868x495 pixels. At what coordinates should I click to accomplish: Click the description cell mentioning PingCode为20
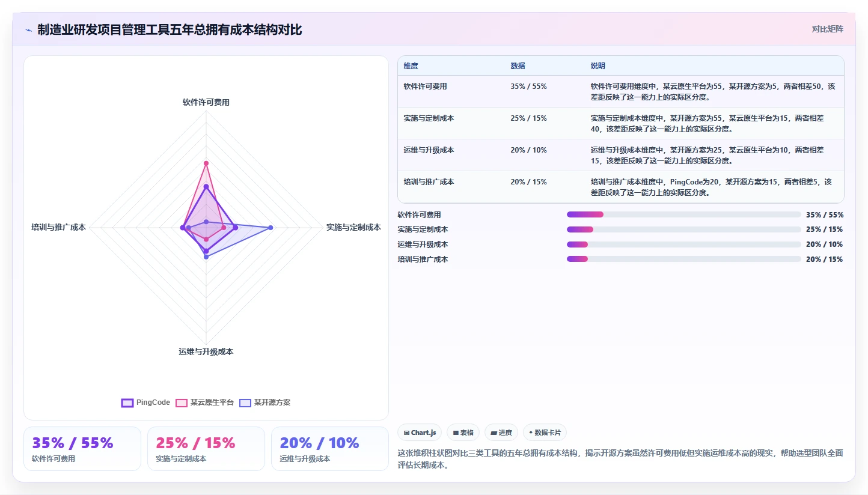click(713, 187)
